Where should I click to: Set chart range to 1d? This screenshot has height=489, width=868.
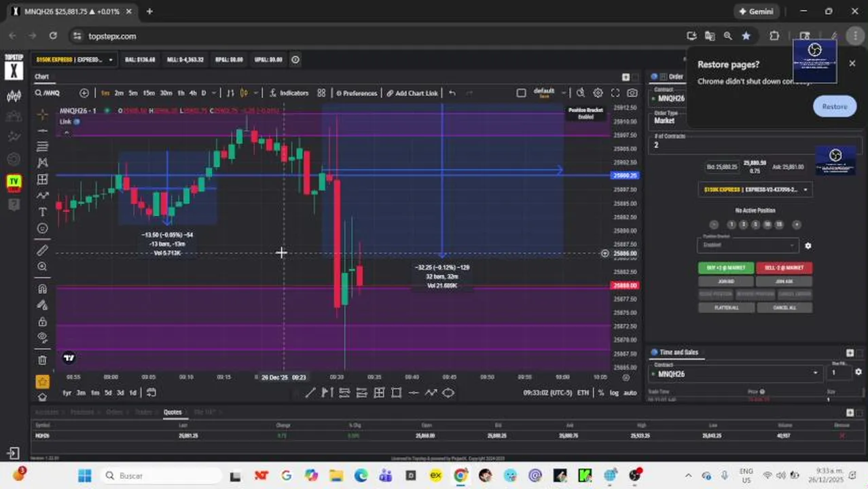pyautogui.click(x=132, y=393)
